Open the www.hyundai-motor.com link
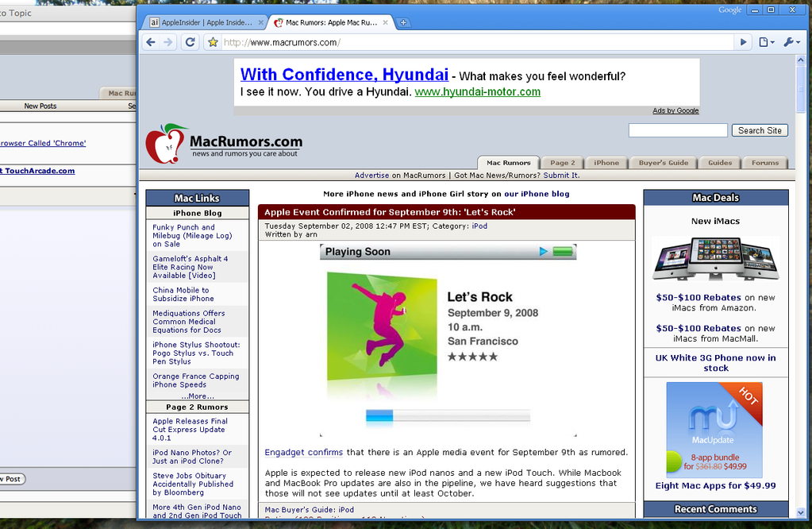The height and width of the screenshot is (529, 812). [478, 91]
